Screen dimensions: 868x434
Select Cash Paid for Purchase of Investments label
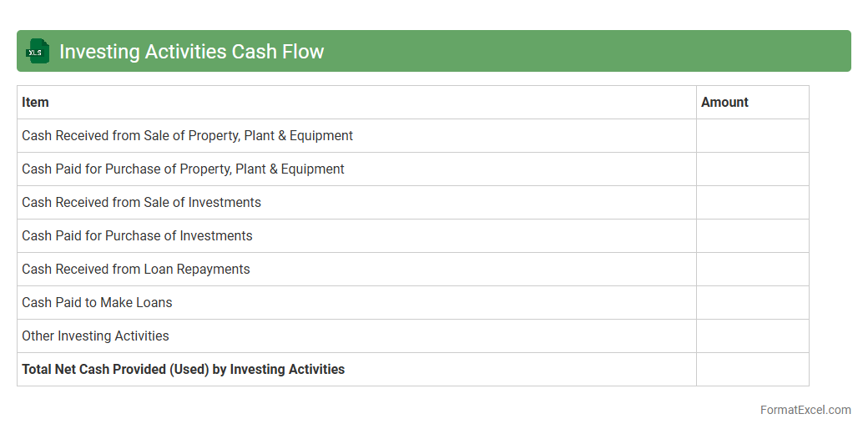click(x=137, y=235)
